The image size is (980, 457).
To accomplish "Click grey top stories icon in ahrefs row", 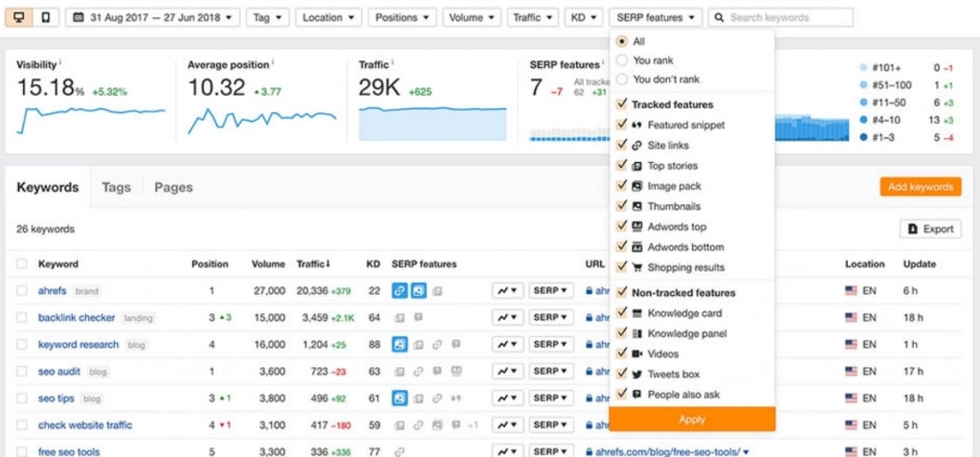I will 437,291.
